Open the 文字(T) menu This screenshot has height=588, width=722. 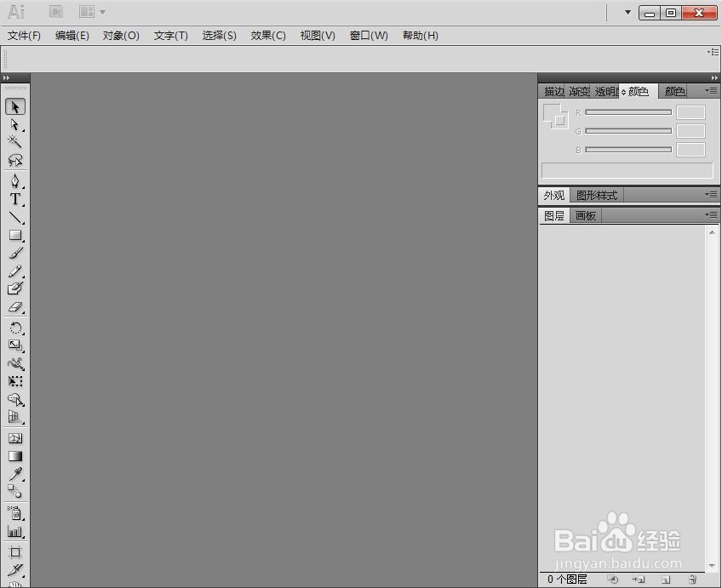click(x=169, y=36)
